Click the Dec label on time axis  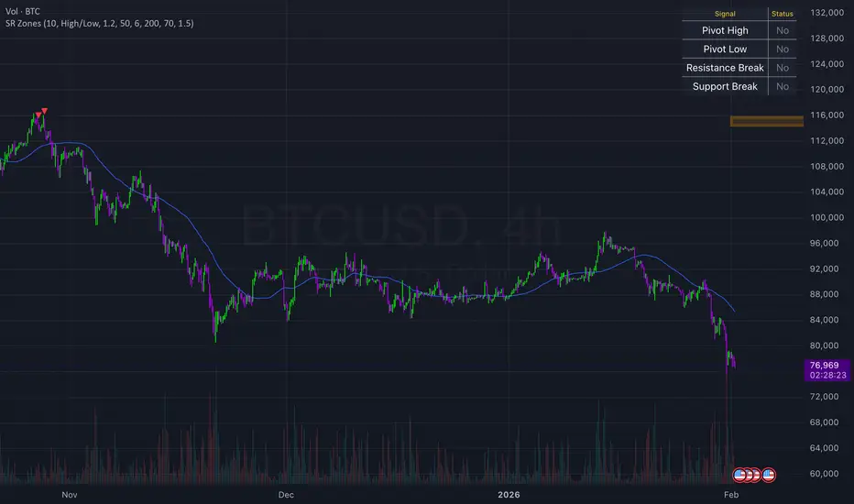(286, 493)
